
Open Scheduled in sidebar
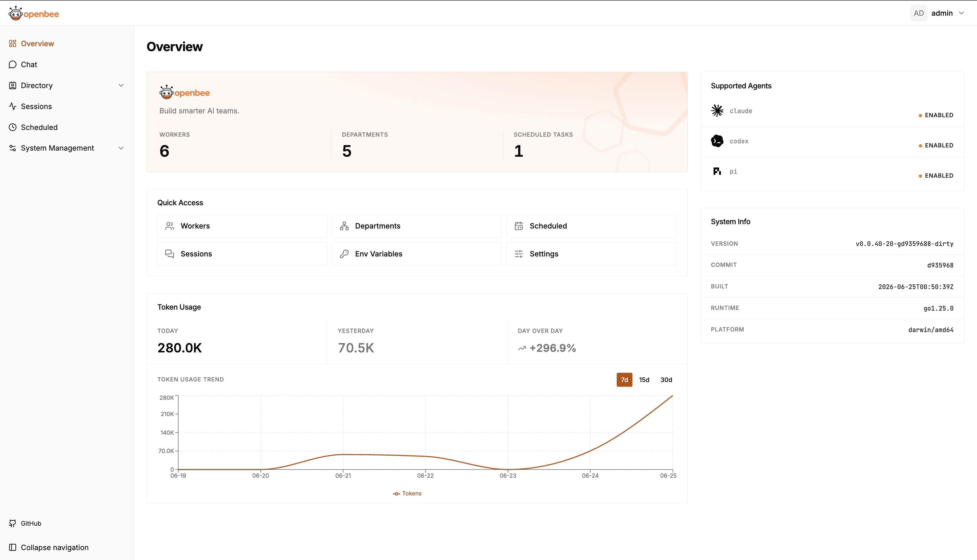coord(67,127)
